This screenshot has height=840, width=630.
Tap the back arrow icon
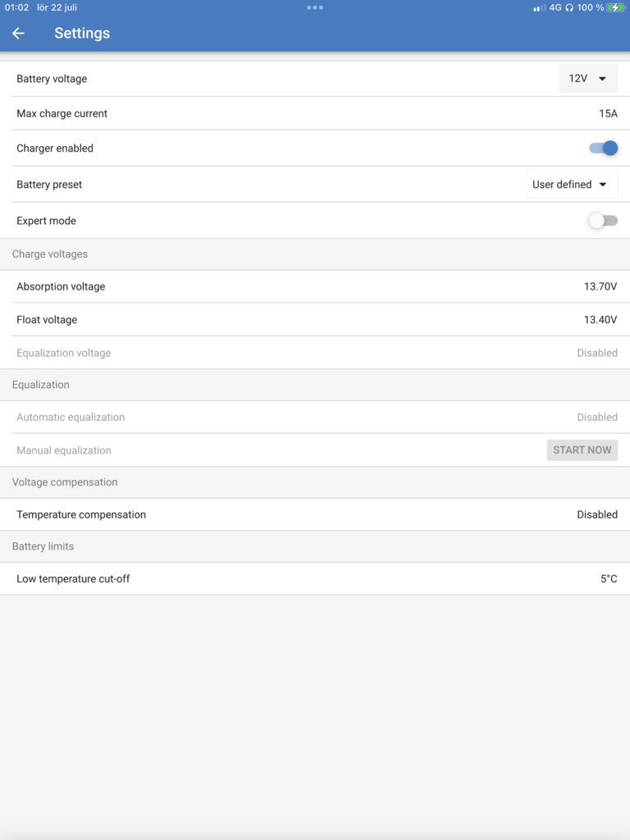(18, 34)
